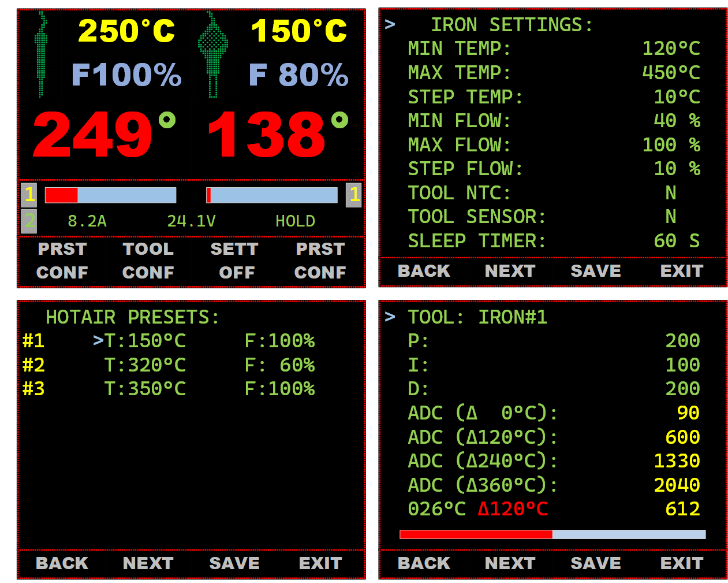Select the MAX TEMP row
Viewport: 728px width, 583px height.
(x=554, y=73)
